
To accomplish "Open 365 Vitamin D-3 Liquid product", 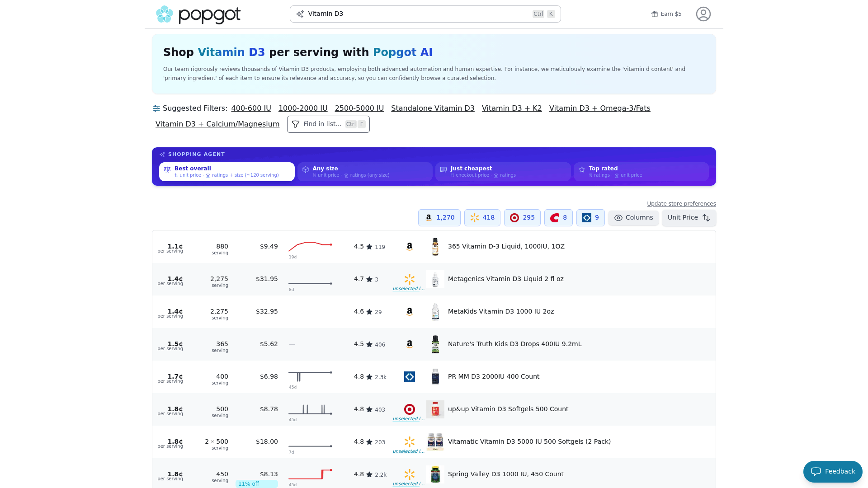I will 506,247.
